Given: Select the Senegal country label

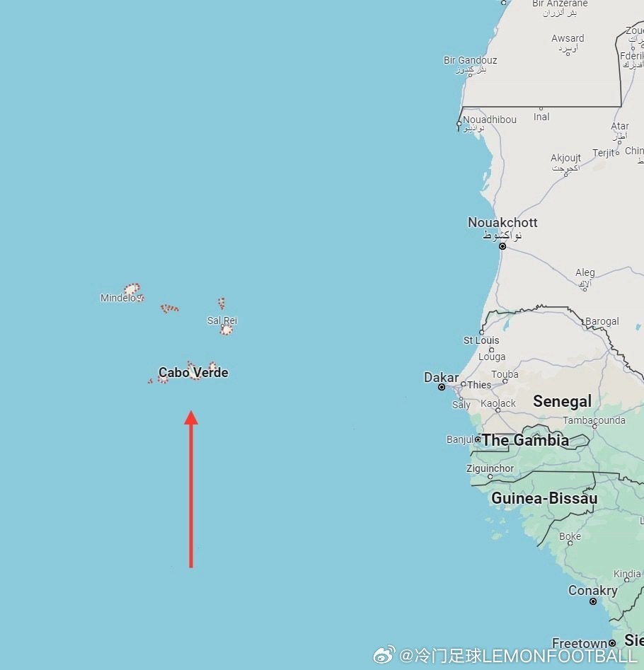Looking at the screenshot, I should click(x=563, y=401).
